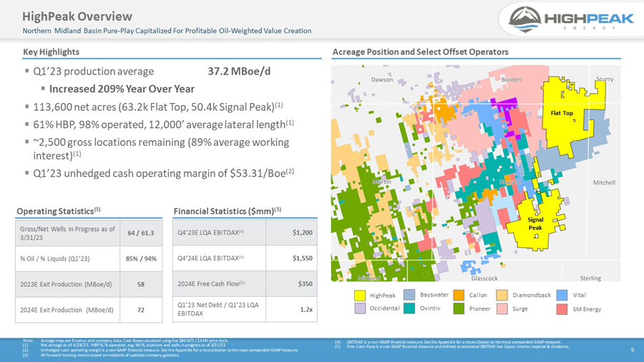Click the 'Signal Peak' acreage label on map
Screen dimensions: 644x362
535,224
